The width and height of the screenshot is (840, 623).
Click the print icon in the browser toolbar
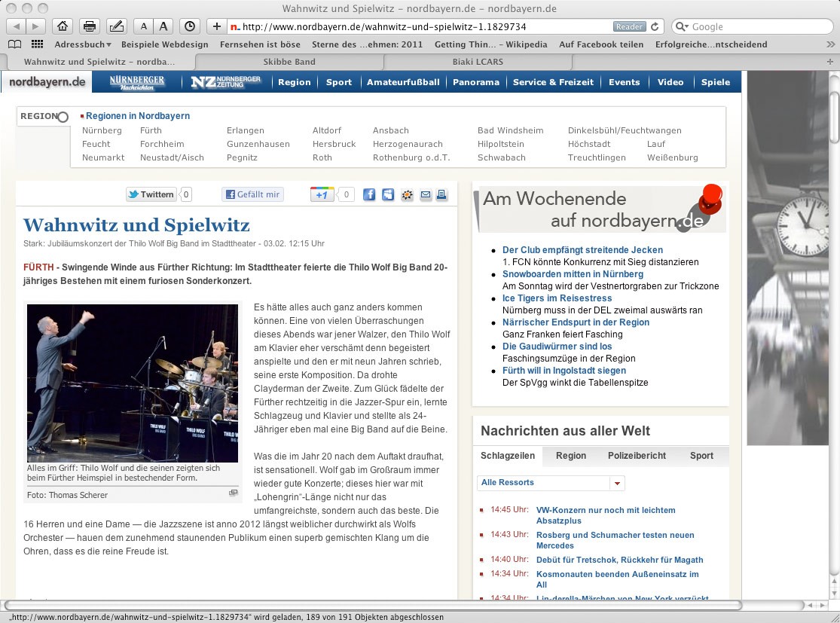[90, 26]
